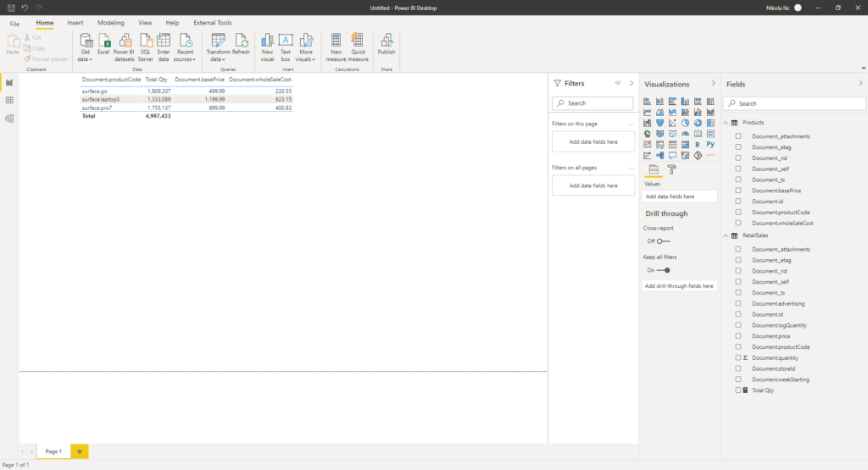Select the Pie chart visualization
The width and height of the screenshot is (868, 470).
pyautogui.click(x=685, y=123)
